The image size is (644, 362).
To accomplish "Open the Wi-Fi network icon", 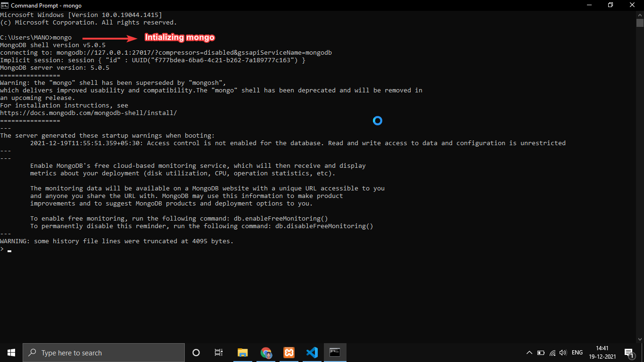I will pos(552,352).
